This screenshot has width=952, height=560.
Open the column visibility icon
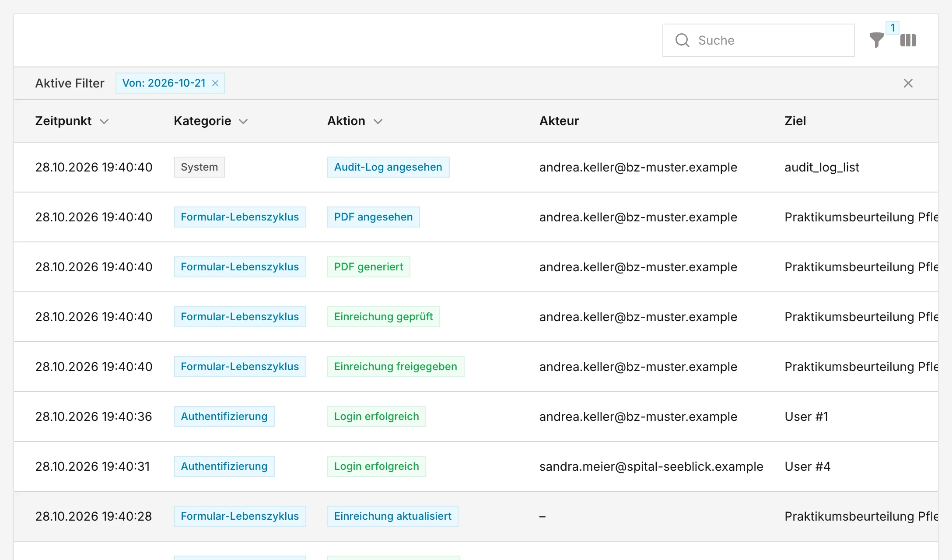pos(908,40)
